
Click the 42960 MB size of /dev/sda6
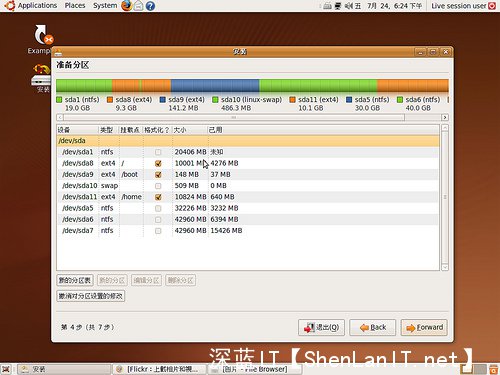[x=190, y=219]
